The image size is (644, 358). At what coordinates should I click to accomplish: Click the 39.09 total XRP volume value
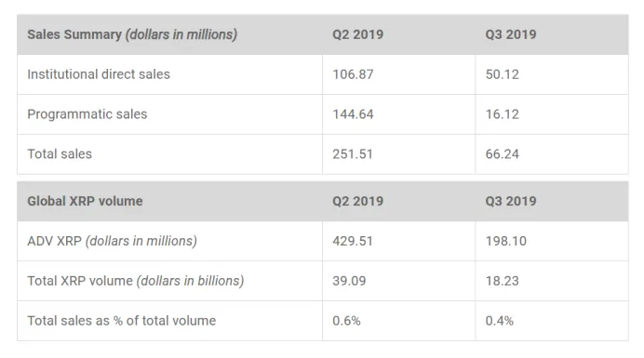349,281
